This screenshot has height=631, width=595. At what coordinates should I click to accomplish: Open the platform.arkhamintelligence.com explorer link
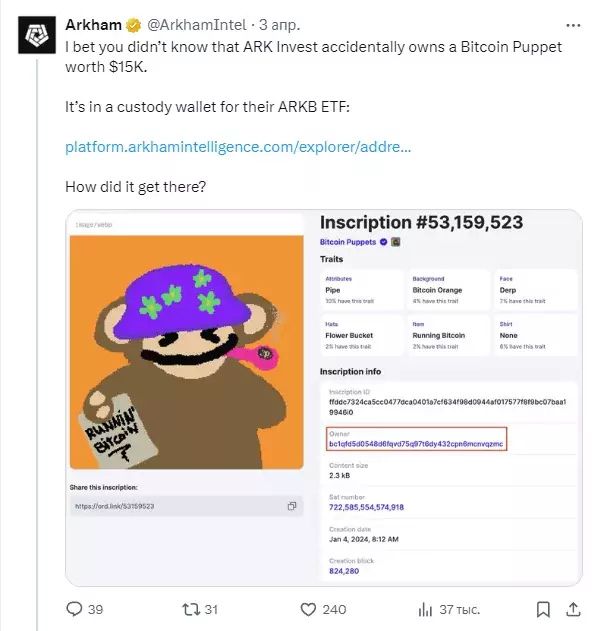(238, 147)
